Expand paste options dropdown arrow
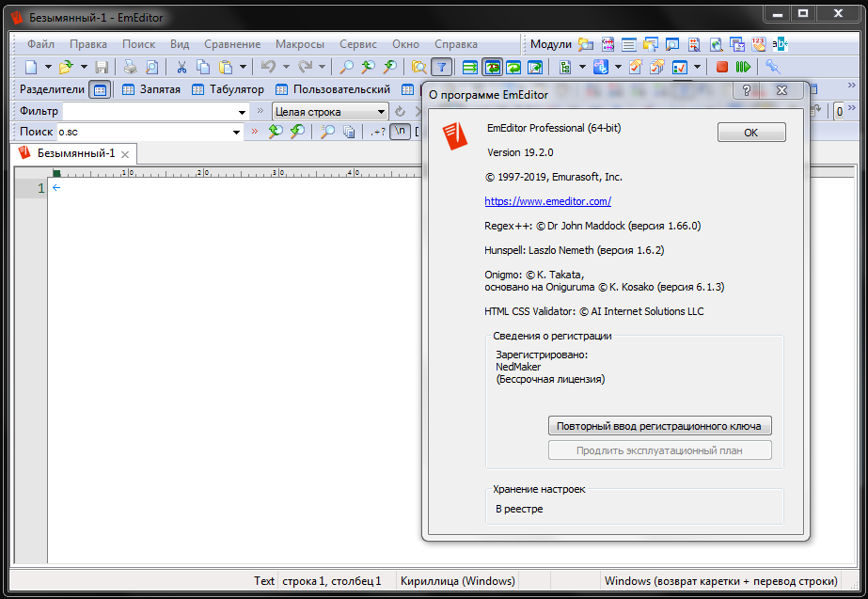This screenshot has width=868, height=599. pyautogui.click(x=243, y=68)
